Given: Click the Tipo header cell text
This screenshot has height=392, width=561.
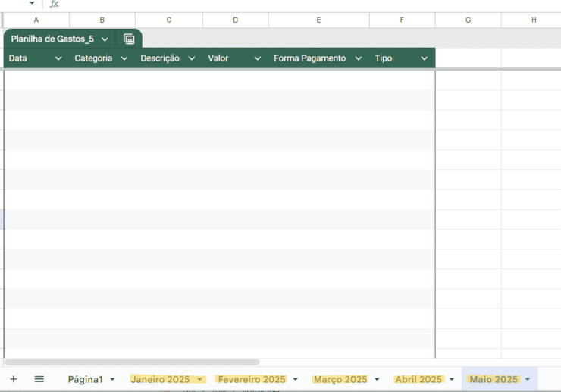Looking at the screenshot, I should (x=384, y=58).
